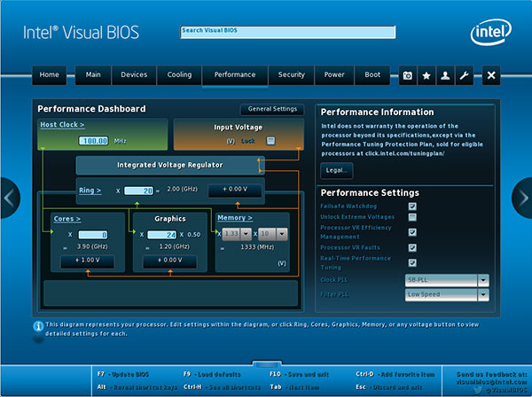Image resolution: width=532 pixels, height=397 pixels.
Task: Click the Esc Discard and exit text
Action: point(389,387)
